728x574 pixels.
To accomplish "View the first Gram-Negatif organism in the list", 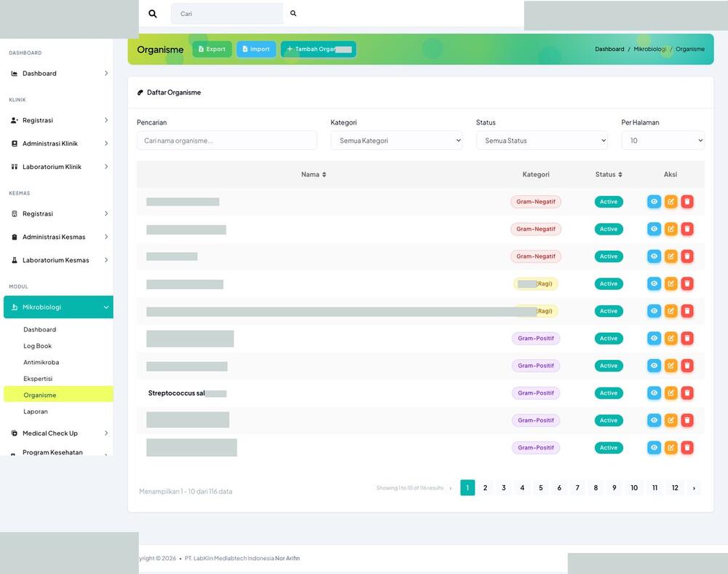I will [x=654, y=202].
